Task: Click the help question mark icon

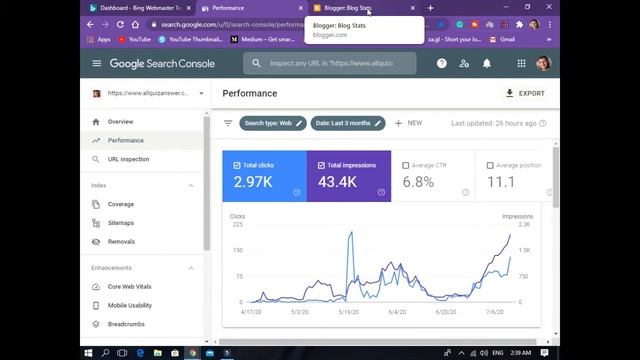Action: 442,63
